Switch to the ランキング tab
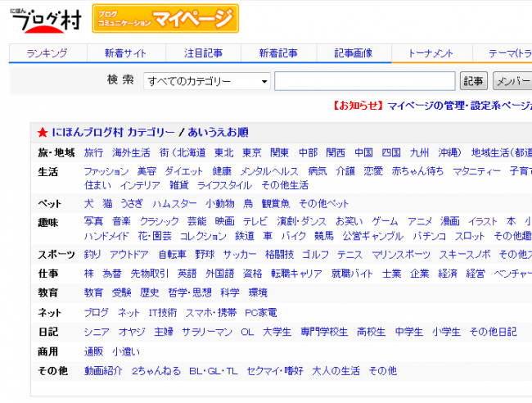The width and height of the screenshot is (532, 403). [47, 53]
